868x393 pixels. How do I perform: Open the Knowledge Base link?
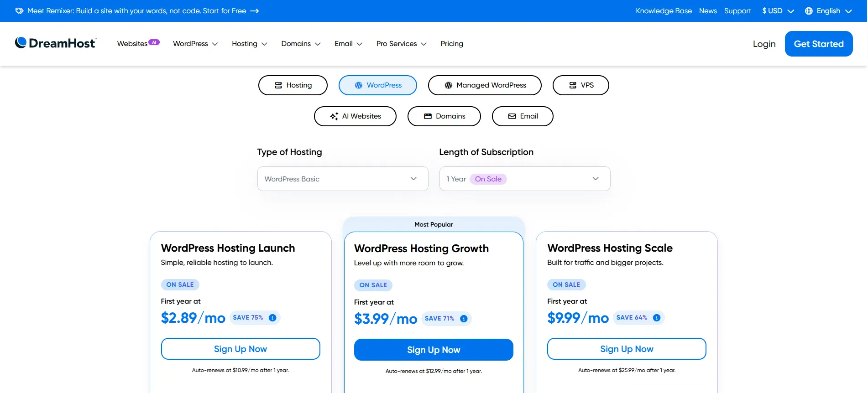(x=664, y=11)
